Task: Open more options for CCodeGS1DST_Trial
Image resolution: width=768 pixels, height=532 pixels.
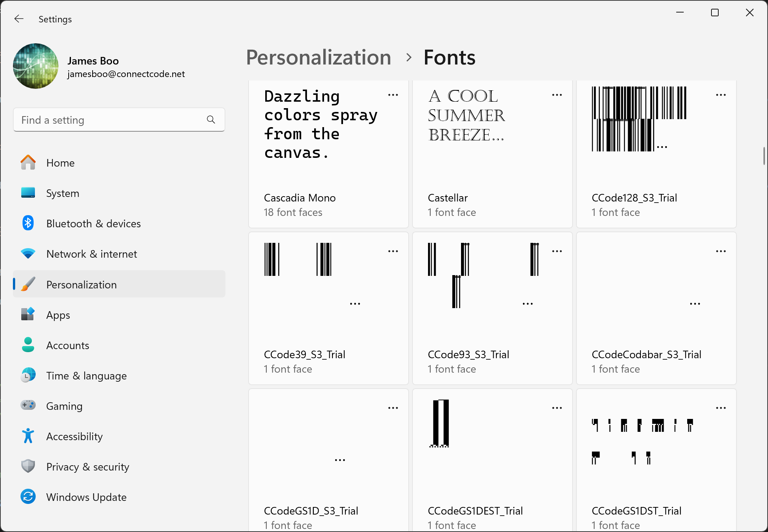Action: (x=721, y=408)
